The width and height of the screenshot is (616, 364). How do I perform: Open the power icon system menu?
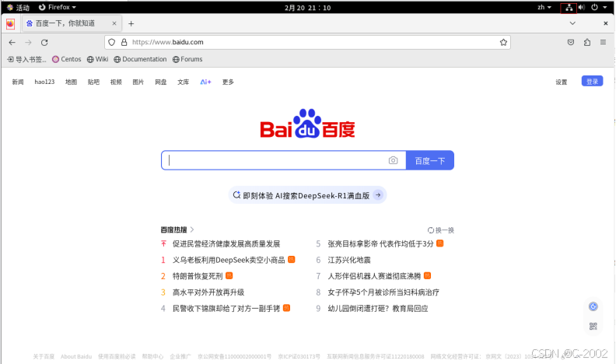[x=594, y=8]
